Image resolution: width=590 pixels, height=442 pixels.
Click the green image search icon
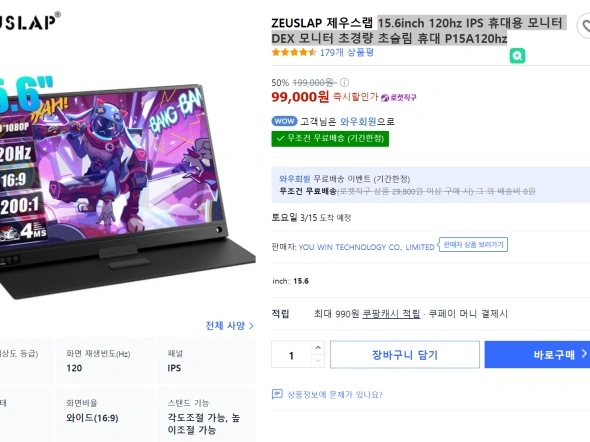[517, 56]
